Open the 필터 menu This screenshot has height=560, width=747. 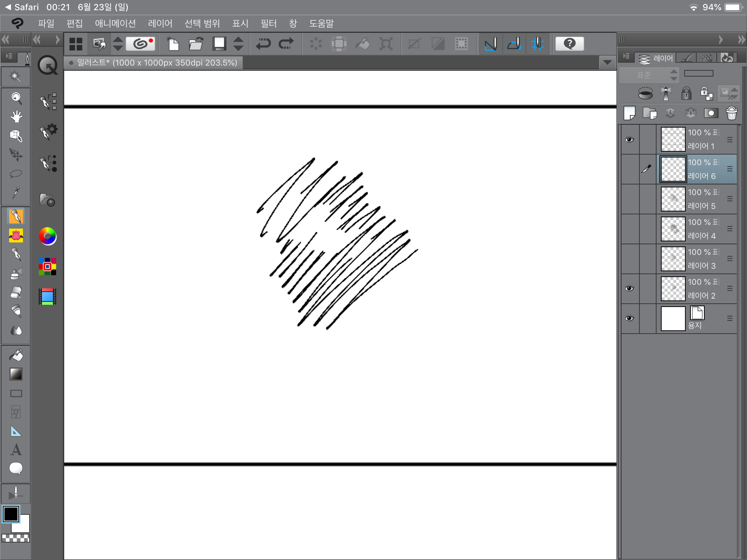[268, 24]
